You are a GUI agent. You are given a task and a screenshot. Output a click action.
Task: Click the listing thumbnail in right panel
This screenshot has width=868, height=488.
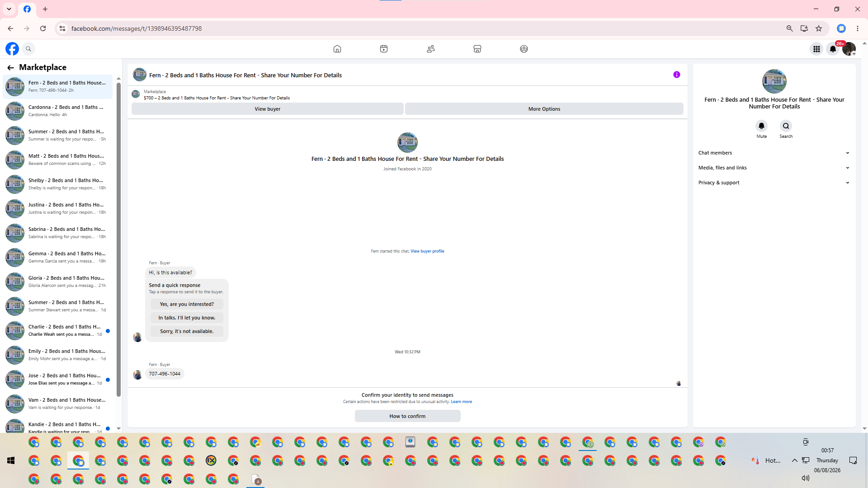pyautogui.click(x=774, y=81)
